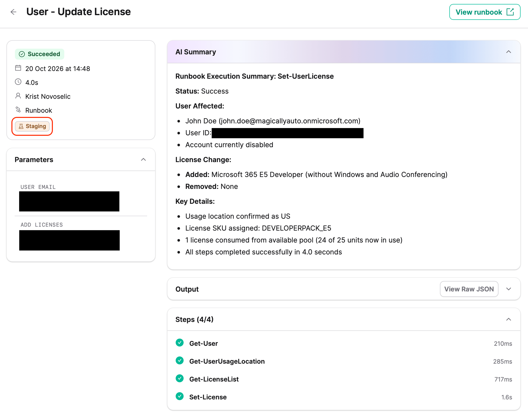
Task: Click the Status: Success line
Action: pos(202,91)
